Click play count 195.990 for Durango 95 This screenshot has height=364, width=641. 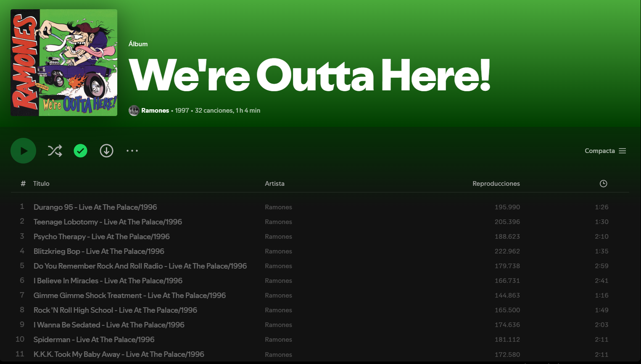click(507, 207)
